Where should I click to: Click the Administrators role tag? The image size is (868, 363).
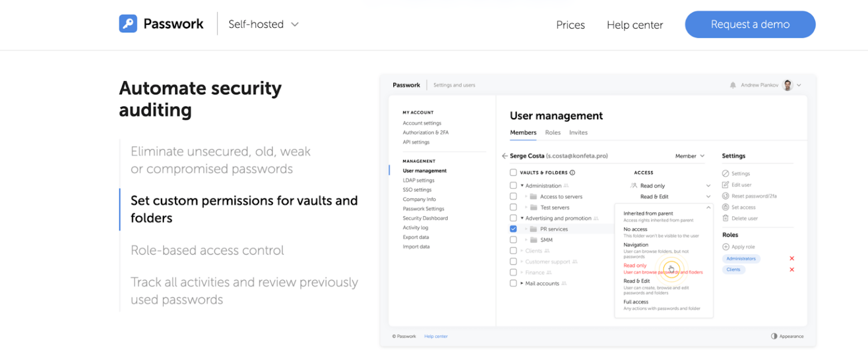pos(741,259)
